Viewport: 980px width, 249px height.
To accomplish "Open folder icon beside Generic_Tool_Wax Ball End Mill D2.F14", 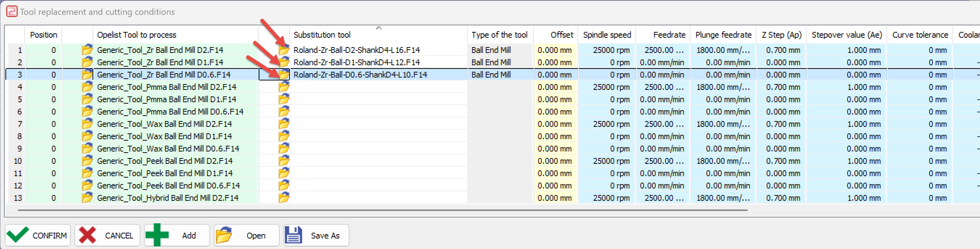I will pos(87,124).
